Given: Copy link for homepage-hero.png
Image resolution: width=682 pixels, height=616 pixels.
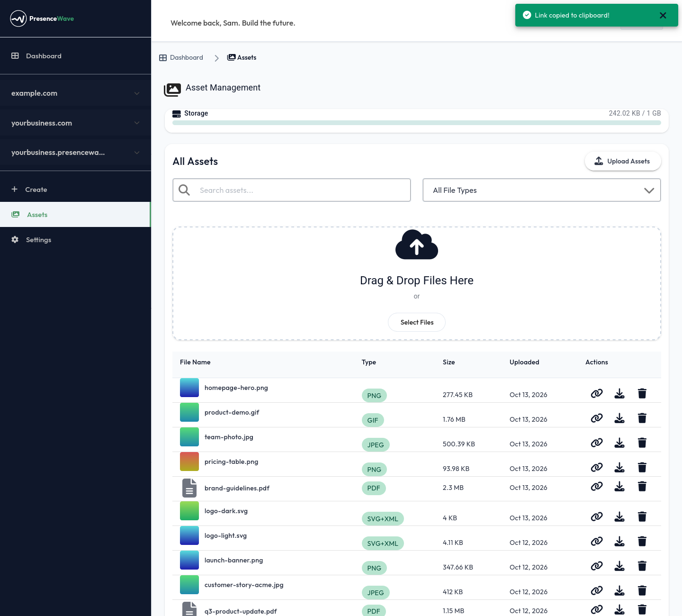Looking at the screenshot, I should 597,393.
